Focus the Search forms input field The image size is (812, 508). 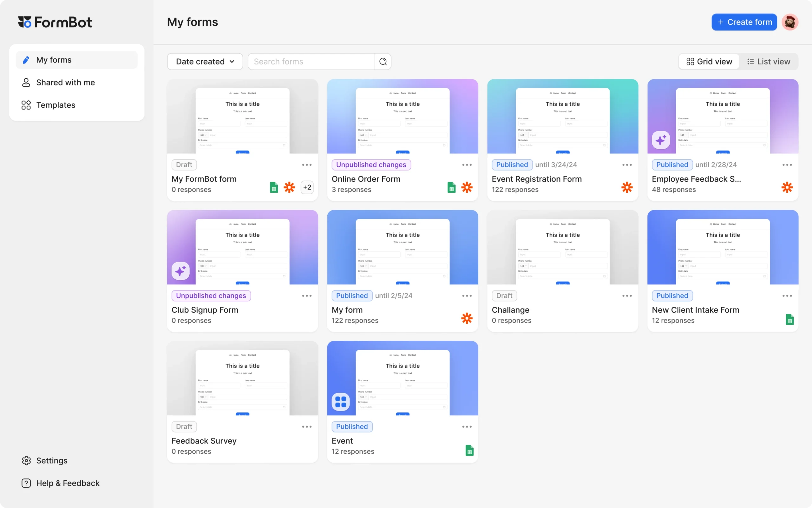[x=311, y=62]
